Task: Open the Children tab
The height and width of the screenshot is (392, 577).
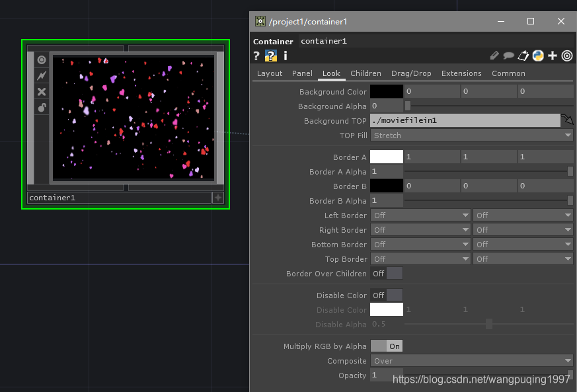Action: [365, 73]
